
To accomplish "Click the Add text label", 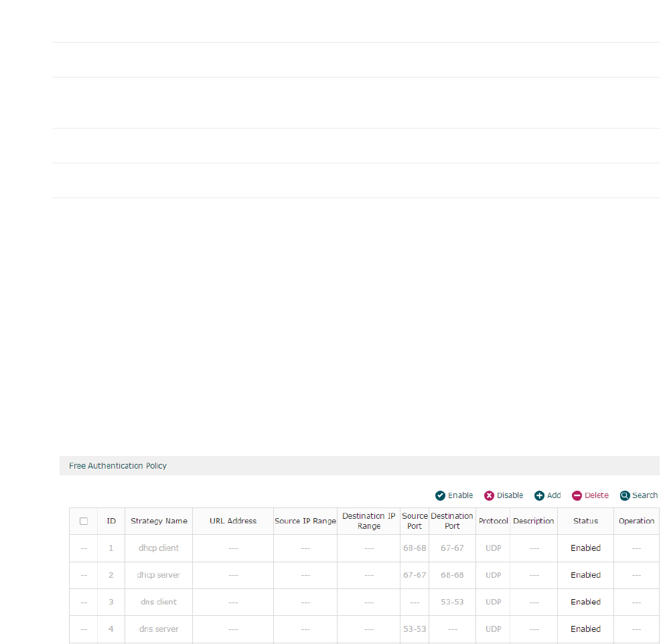I will point(554,495).
